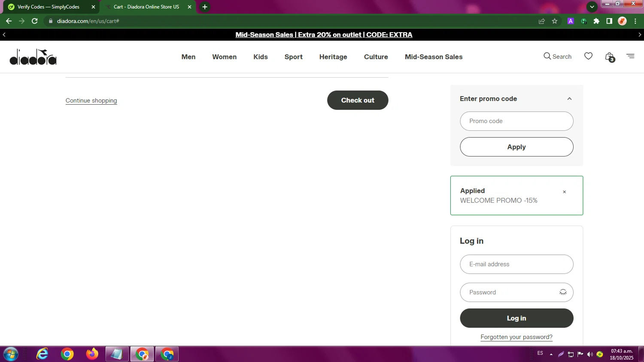Open the purple A extension
The width and height of the screenshot is (644, 362).
[571, 21]
